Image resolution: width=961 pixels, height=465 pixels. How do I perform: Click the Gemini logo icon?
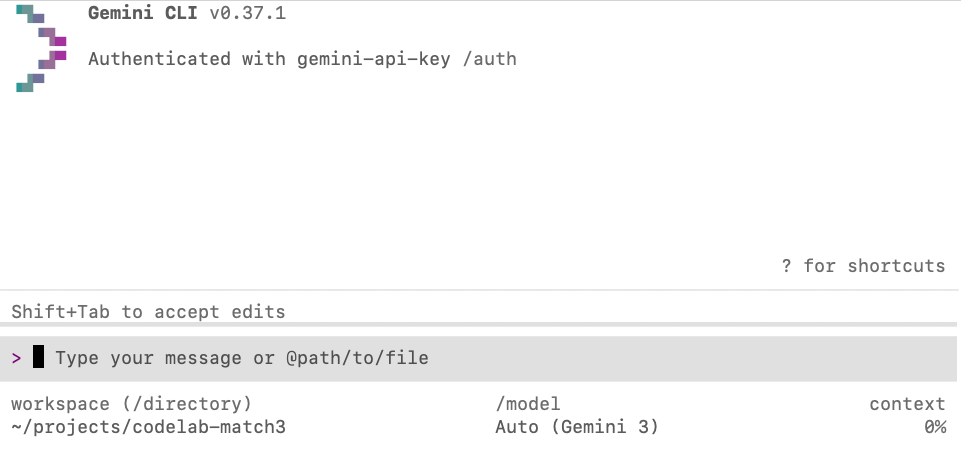tap(41, 48)
